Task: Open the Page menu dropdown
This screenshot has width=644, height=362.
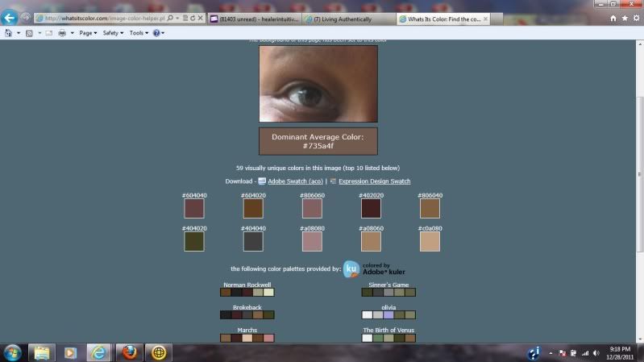Action: click(88, 33)
